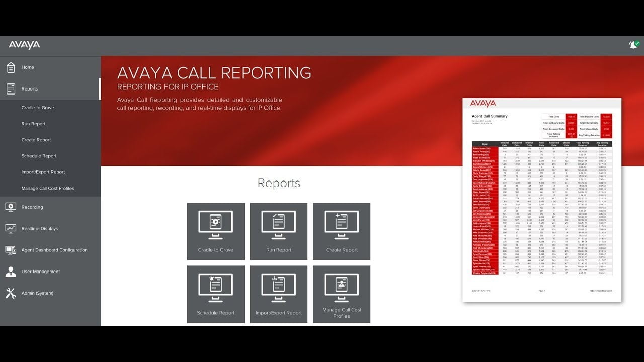644x362 pixels.
Task: Click the Realtime Displays chart icon
Action: tap(11, 229)
